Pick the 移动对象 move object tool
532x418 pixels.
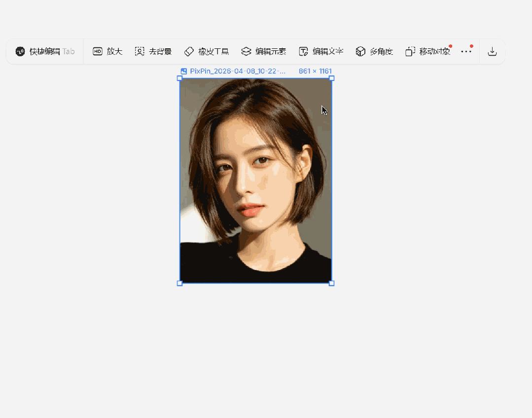428,52
